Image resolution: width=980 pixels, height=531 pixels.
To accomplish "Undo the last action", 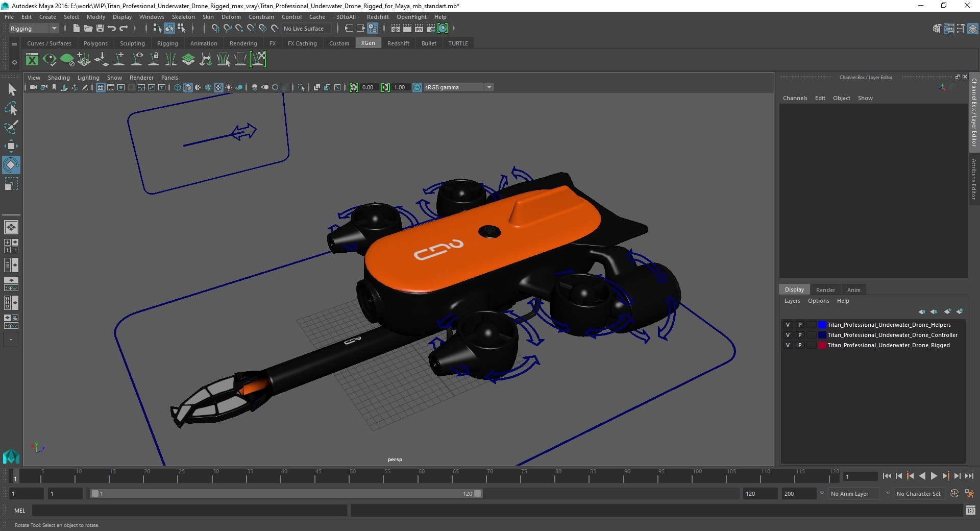I will coord(112,29).
